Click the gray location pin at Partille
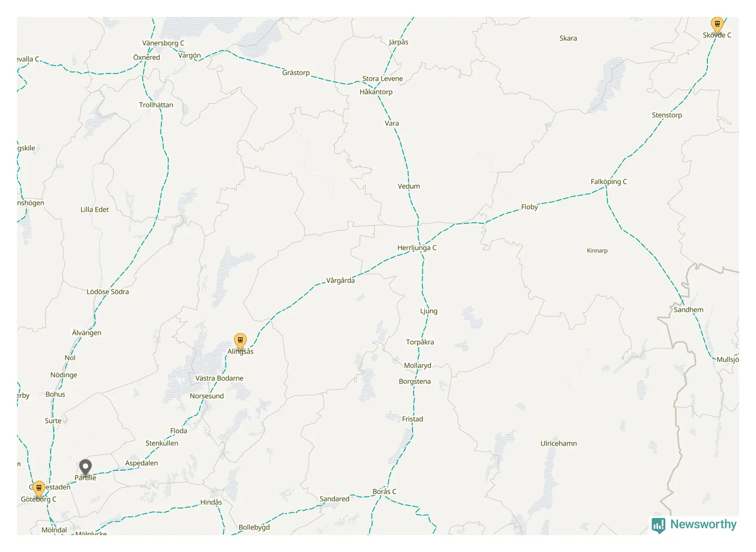Screen dimensions: 756x552 tap(85, 467)
